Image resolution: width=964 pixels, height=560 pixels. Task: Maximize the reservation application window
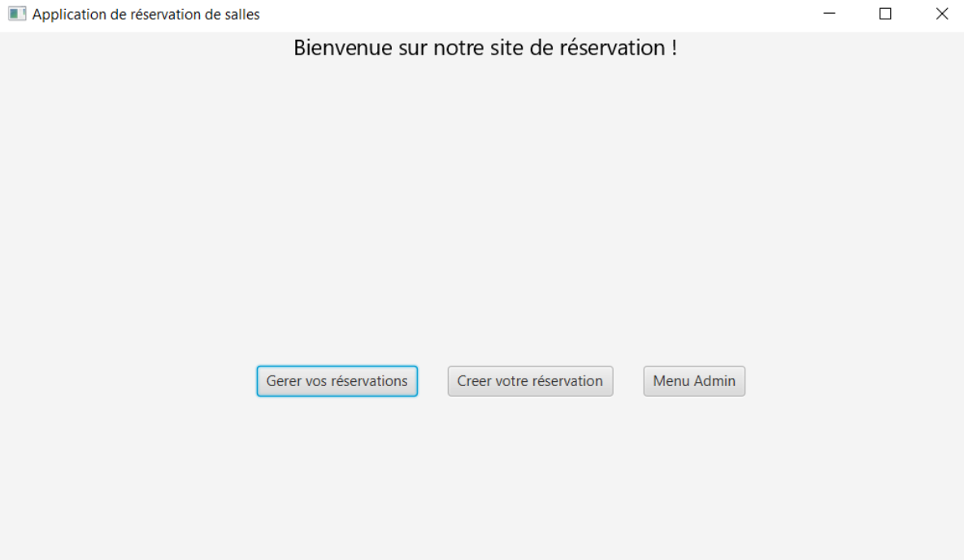tap(885, 14)
